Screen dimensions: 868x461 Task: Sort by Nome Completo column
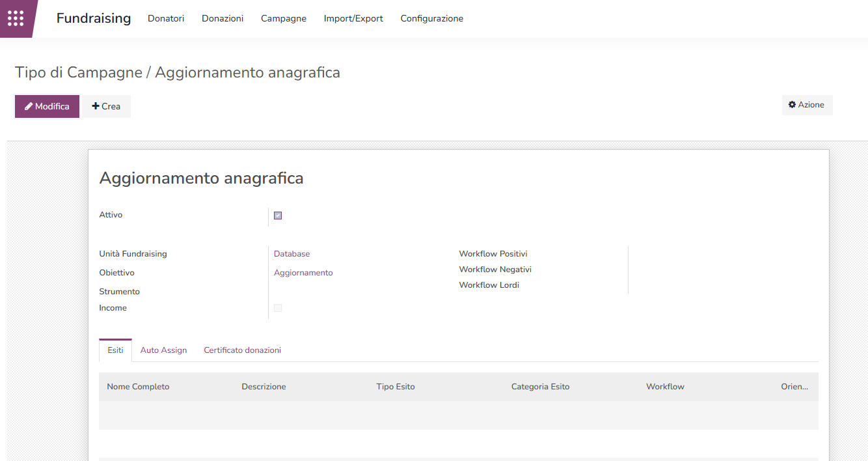[x=138, y=387]
